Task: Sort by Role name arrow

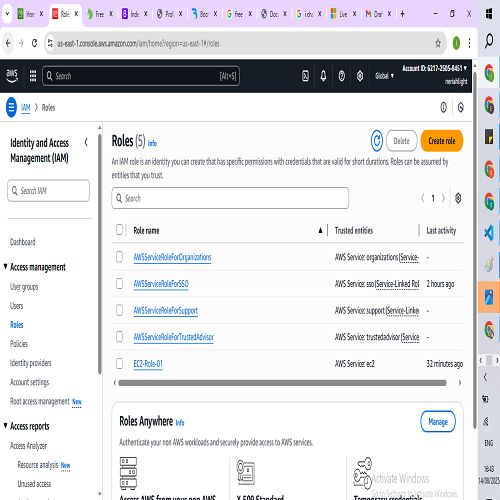Action: pos(320,230)
